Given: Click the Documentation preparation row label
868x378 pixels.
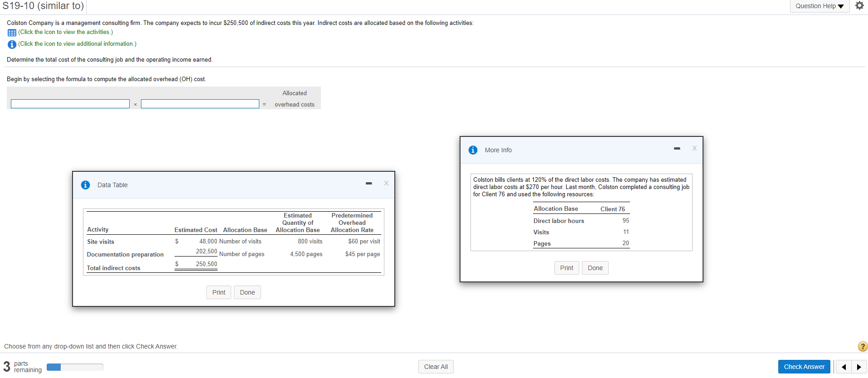Looking at the screenshot, I should point(125,255).
